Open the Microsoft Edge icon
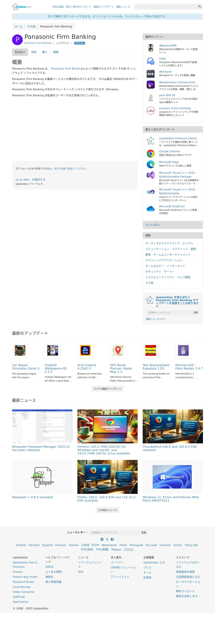 coord(151,164)
